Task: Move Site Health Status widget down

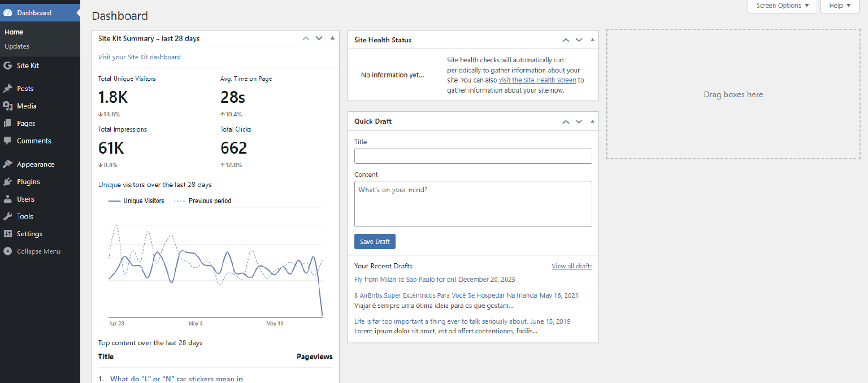Action: click(579, 40)
